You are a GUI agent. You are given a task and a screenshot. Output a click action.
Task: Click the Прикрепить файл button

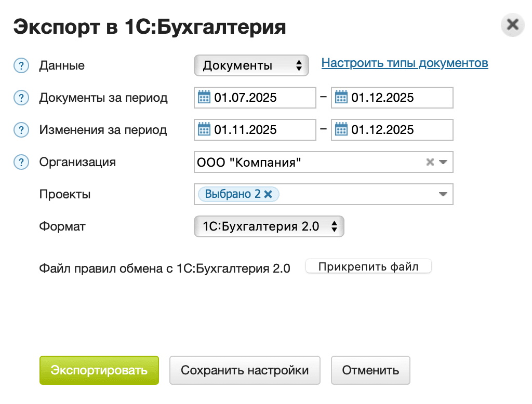368,266
